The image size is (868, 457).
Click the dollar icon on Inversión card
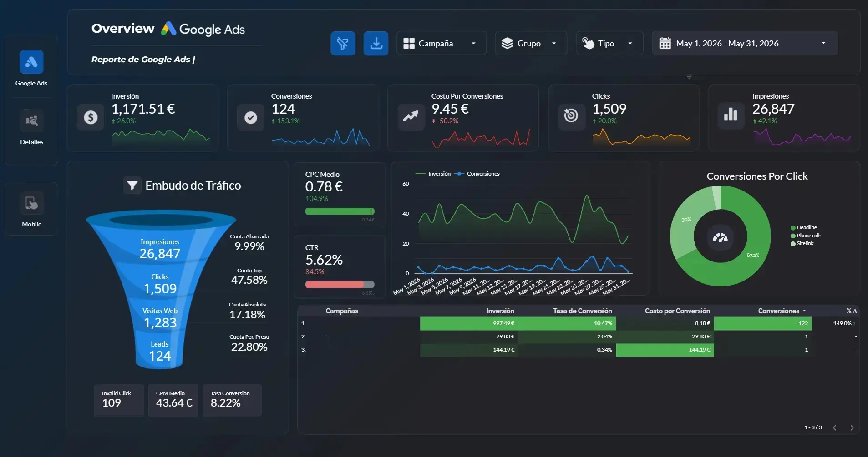(91, 117)
